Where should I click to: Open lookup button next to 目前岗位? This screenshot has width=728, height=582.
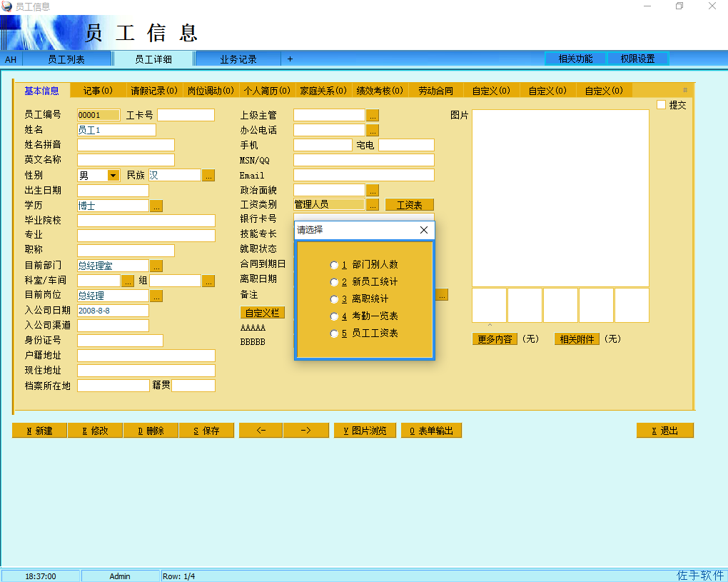[157, 296]
